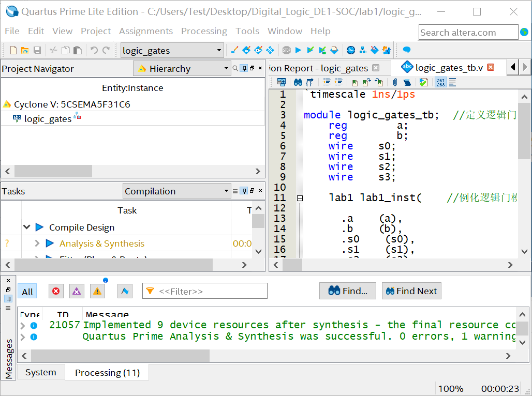
Task: Toggle warning messages filter with the yellow triangle
Action: tap(97, 291)
